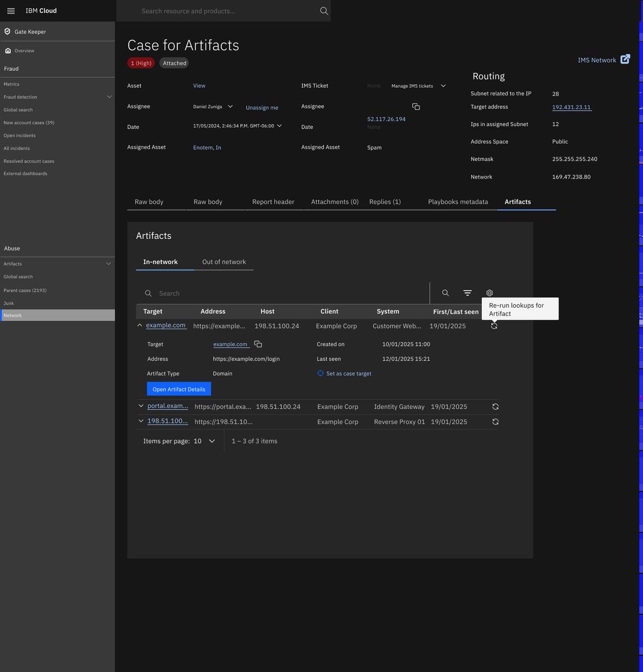643x672 pixels.
Task: Open the artifacts table filter icon
Action: [467, 293]
